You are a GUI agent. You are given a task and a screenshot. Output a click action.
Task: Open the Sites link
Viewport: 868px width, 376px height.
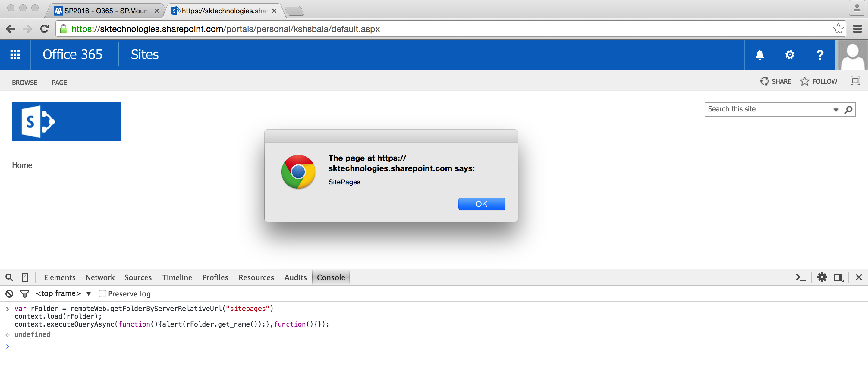[x=145, y=55]
